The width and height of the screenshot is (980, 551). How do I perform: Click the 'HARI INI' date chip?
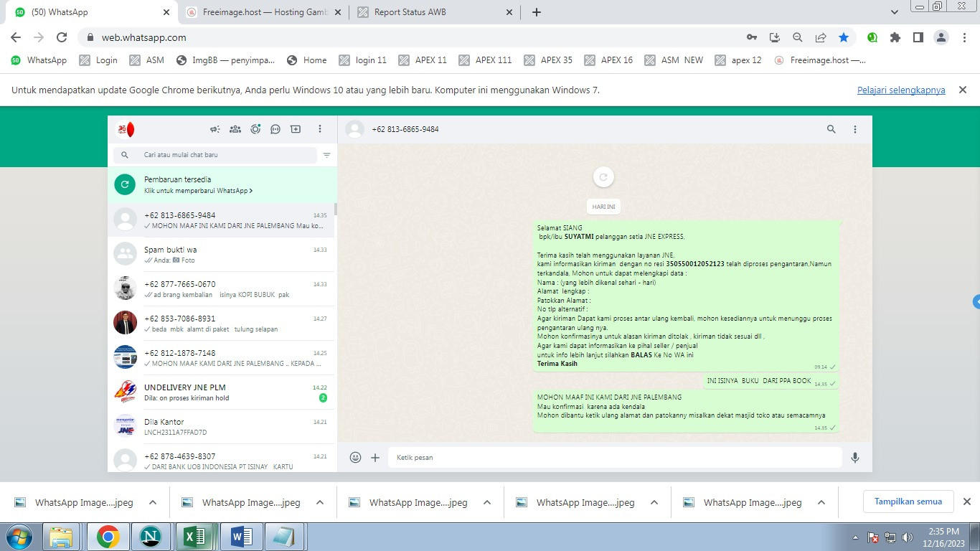coord(603,207)
